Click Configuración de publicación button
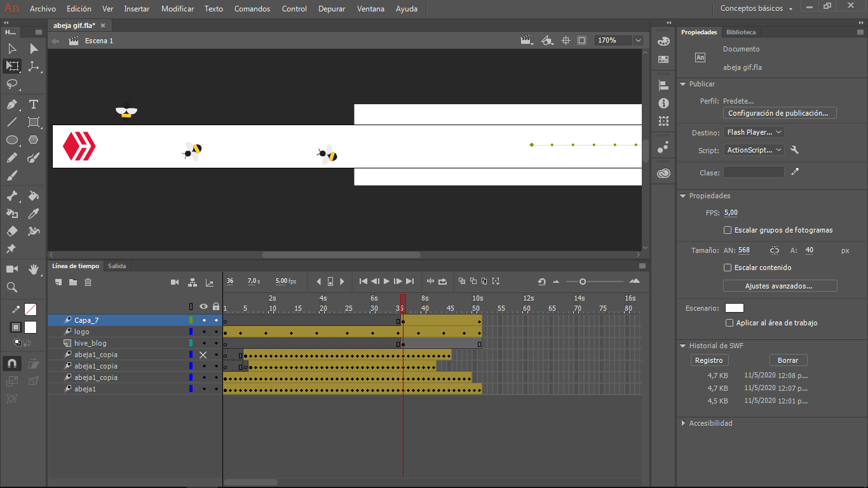The width and height of the screenshot is (868, 488). [780, 113]
